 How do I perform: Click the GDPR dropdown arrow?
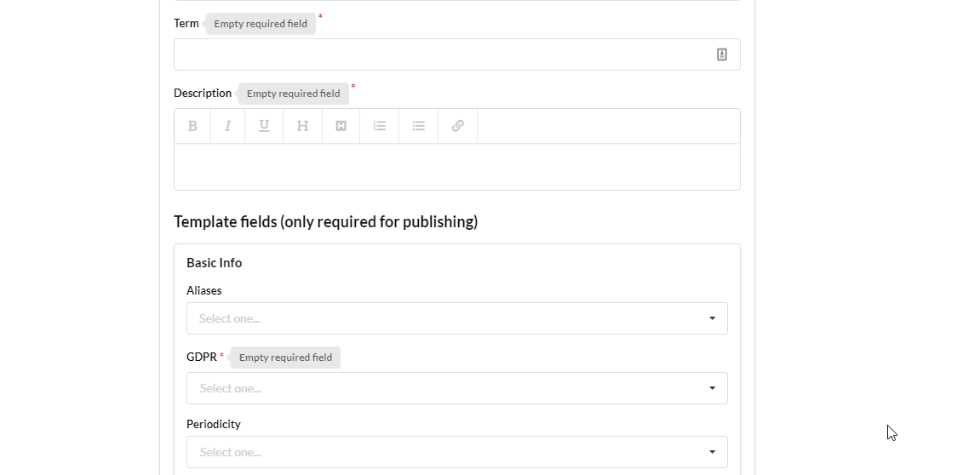(x=712, y=388)
